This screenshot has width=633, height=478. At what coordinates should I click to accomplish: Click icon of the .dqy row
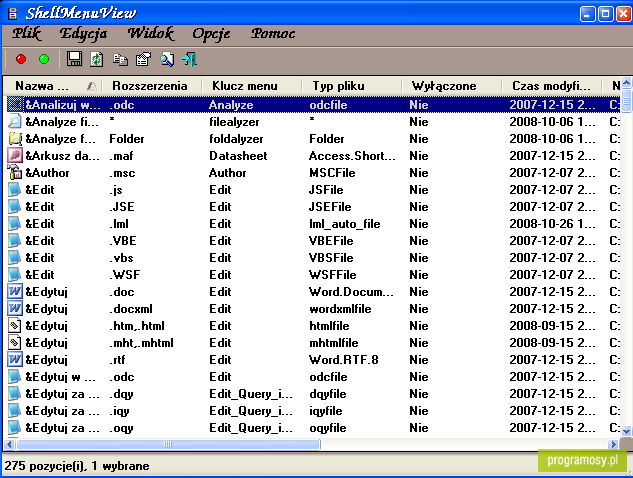[x=15, y=394]
